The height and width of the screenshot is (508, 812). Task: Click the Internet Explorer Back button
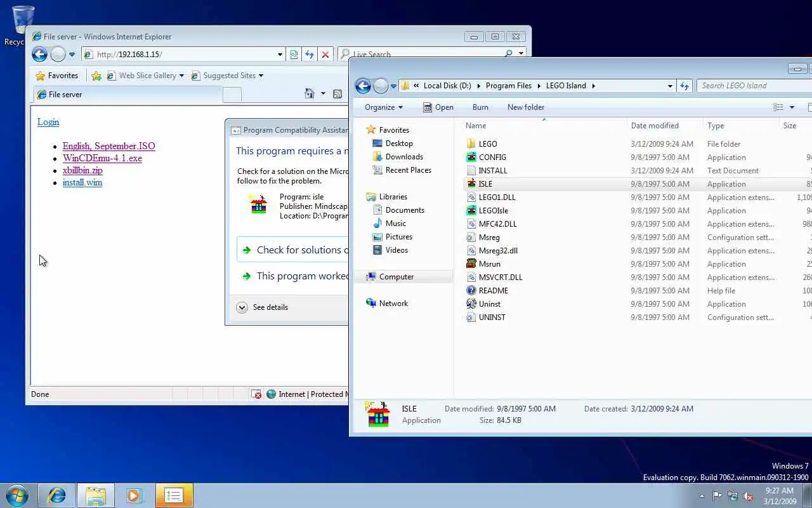click(39, 55)
